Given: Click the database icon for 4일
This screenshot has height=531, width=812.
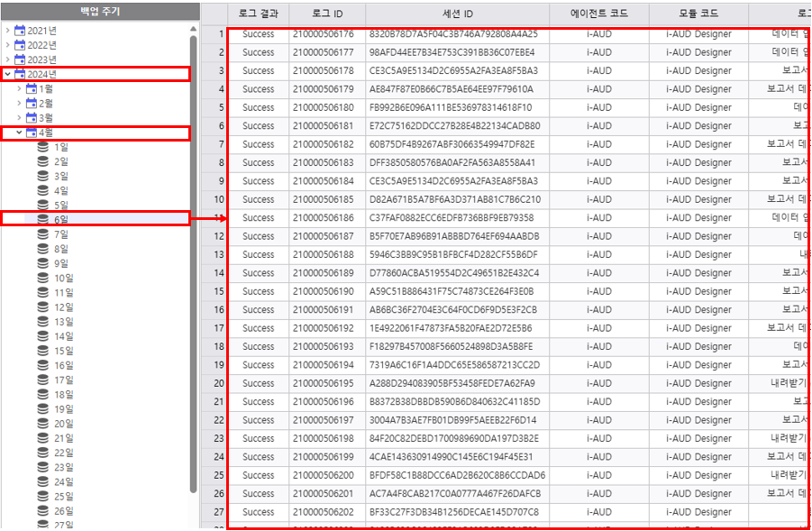Looking at the screenshot, I should click(43, 190).
